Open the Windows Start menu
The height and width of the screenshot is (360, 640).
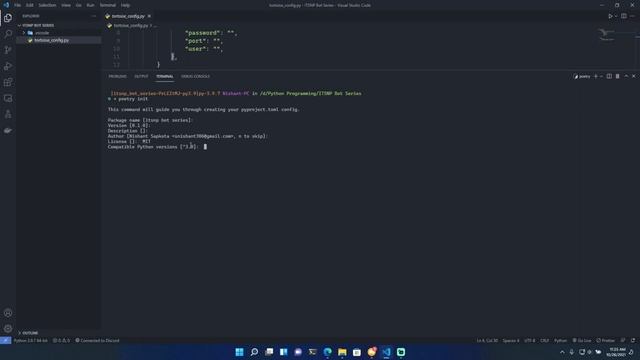click(x=240, y=352)
